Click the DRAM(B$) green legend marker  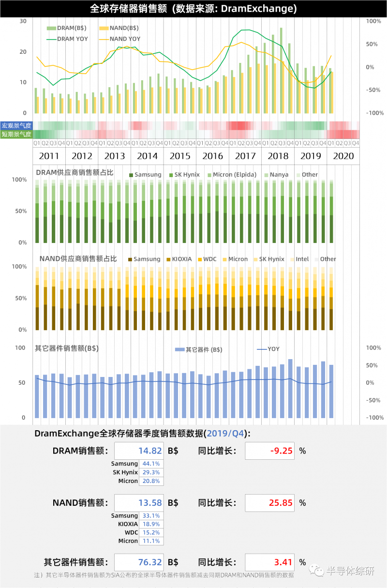(52, 28)
